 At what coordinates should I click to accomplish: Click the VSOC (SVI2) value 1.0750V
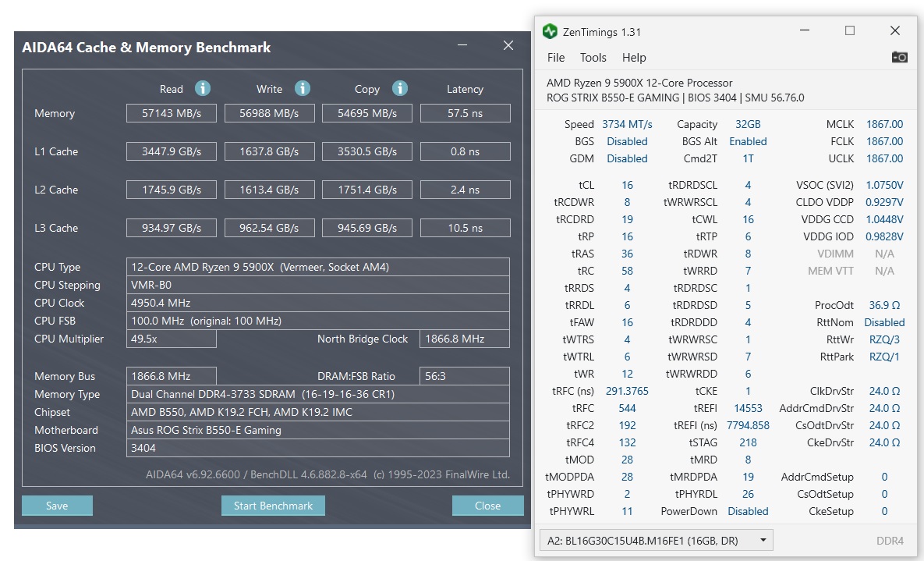[x=884, y=185]
